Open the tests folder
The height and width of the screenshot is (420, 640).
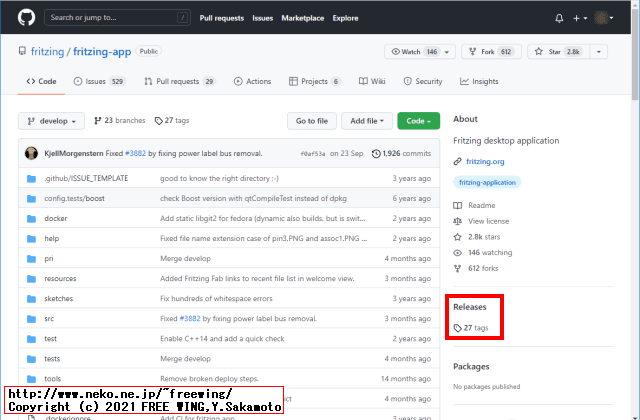[52, 358]
